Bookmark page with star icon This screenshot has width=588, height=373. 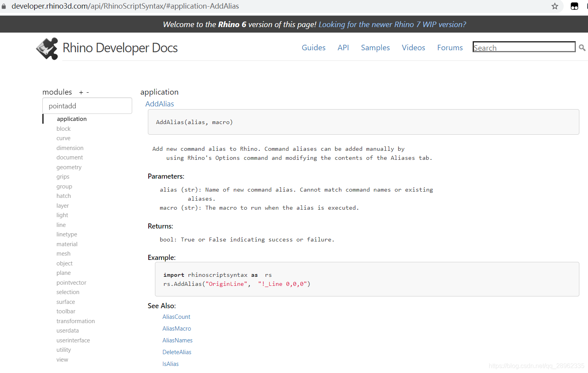555,6
